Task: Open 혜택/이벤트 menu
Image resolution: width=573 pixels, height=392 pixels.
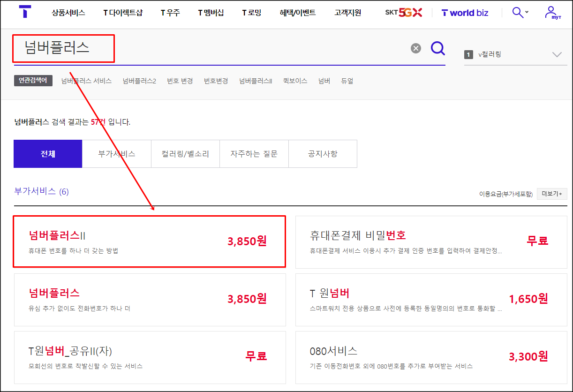Action: pos(297,13)
